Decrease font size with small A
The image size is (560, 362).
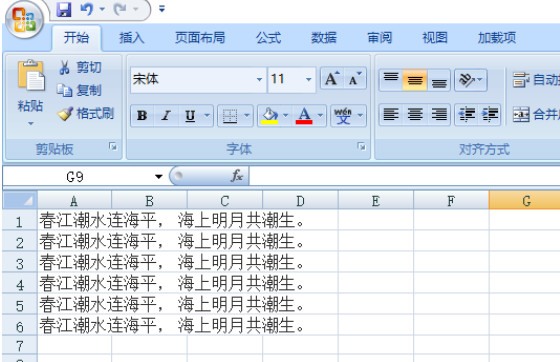coord(355,79)
